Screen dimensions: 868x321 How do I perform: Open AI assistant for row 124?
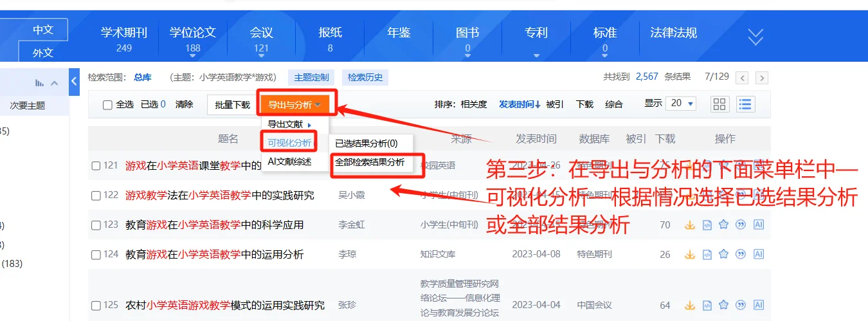758,255
